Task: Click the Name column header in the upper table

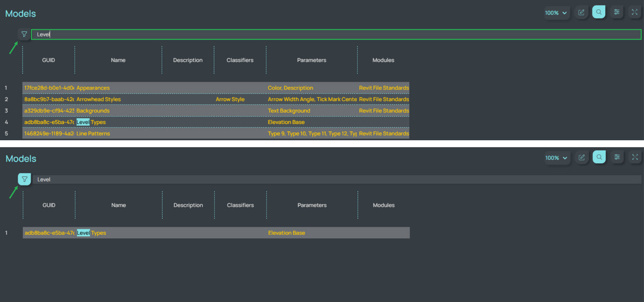Action: click(x=118, y=60)
